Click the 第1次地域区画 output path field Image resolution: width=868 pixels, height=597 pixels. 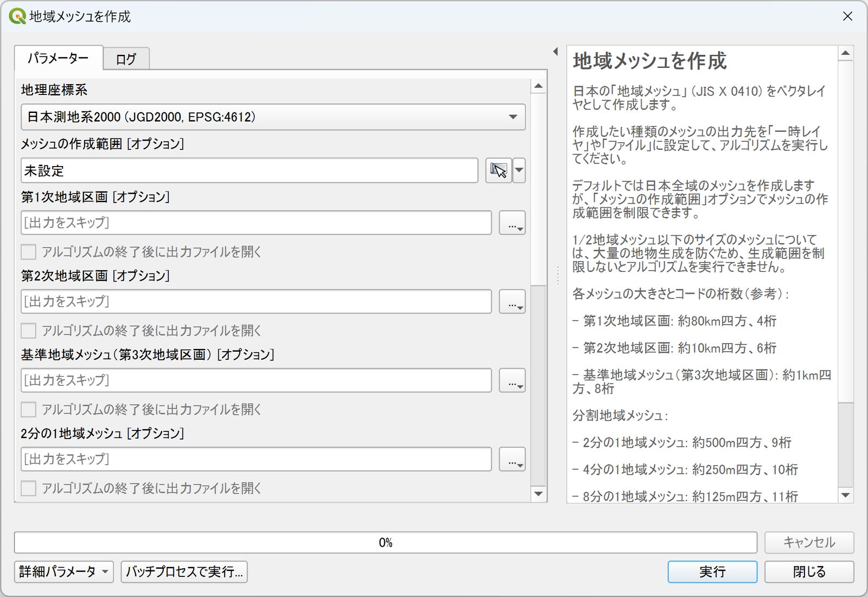click(256, 223)
